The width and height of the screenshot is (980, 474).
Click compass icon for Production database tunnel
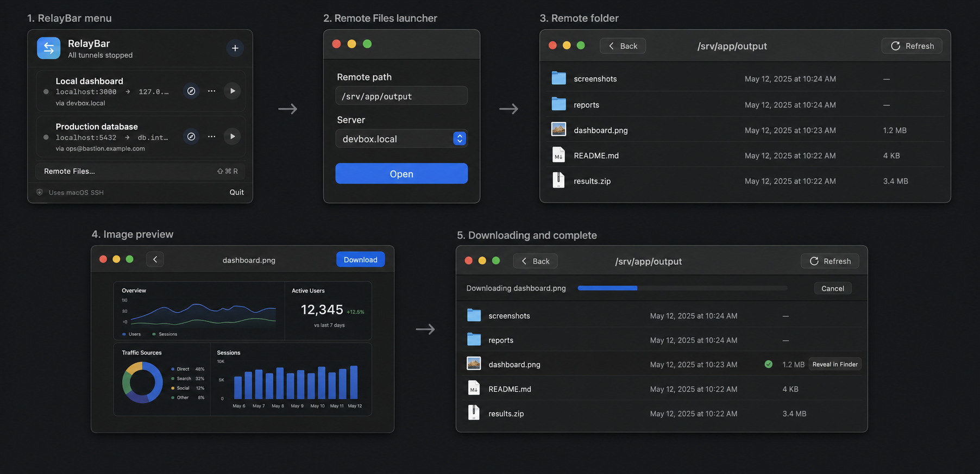click(191, 136)
